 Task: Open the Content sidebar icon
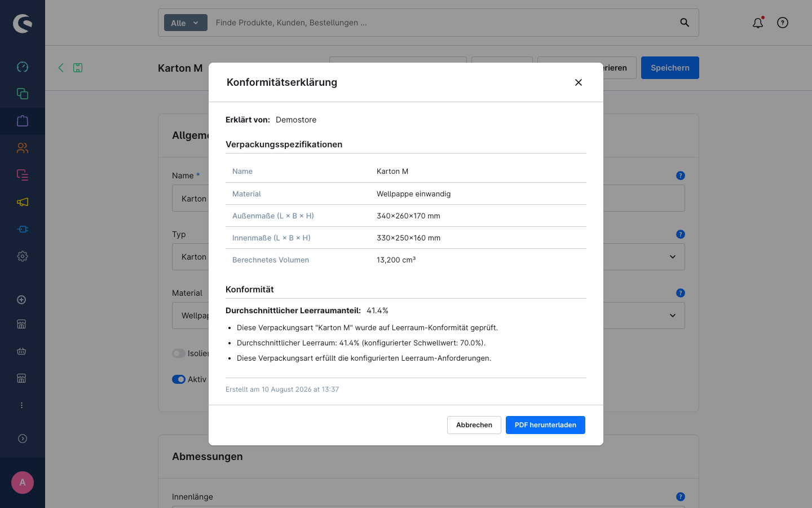(x=23, y=94)
